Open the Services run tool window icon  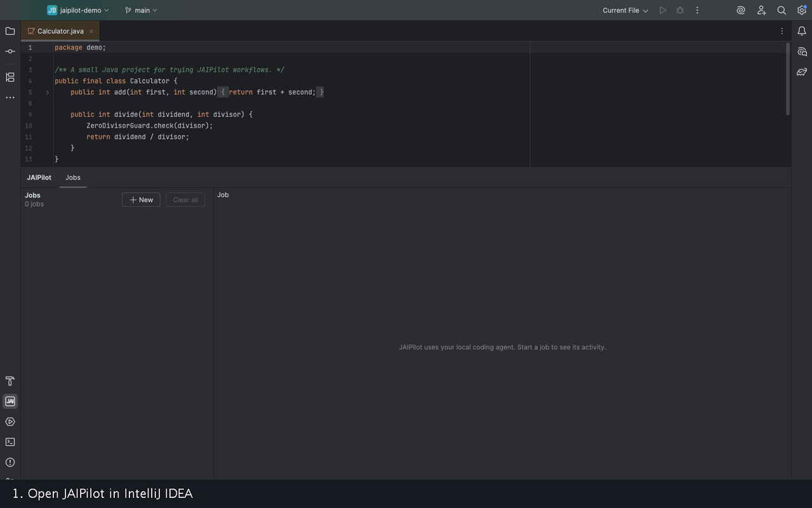[10, 422]
